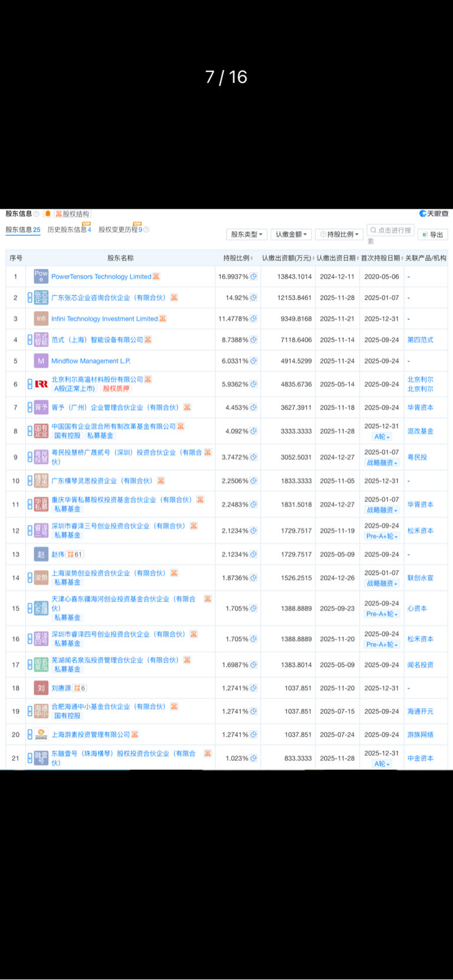This screenshot has height=980, width=453.
Task: Click the pie chart icon beside 4.092%
Action: 254,431
